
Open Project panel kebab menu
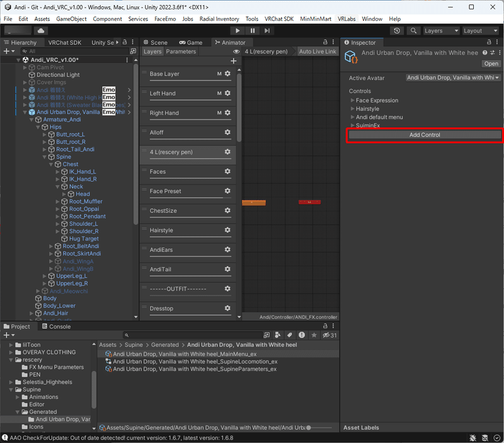click(x=333, y=326)
